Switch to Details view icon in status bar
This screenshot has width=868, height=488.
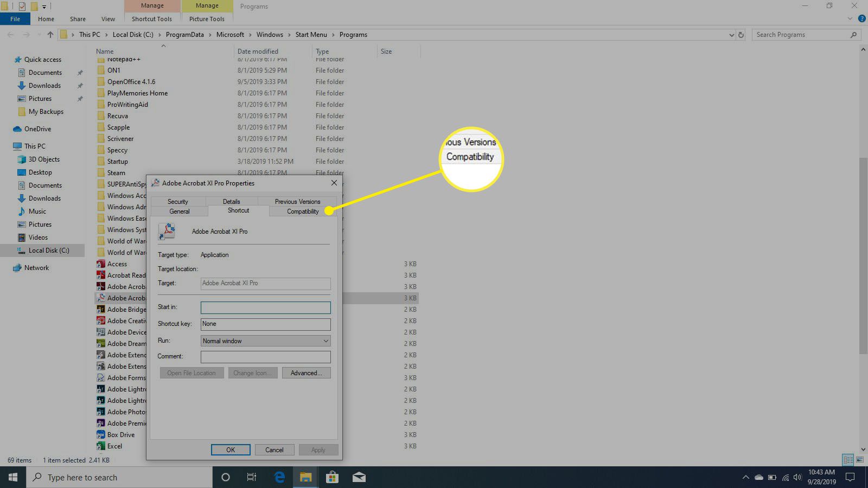[x=848, y=460]
